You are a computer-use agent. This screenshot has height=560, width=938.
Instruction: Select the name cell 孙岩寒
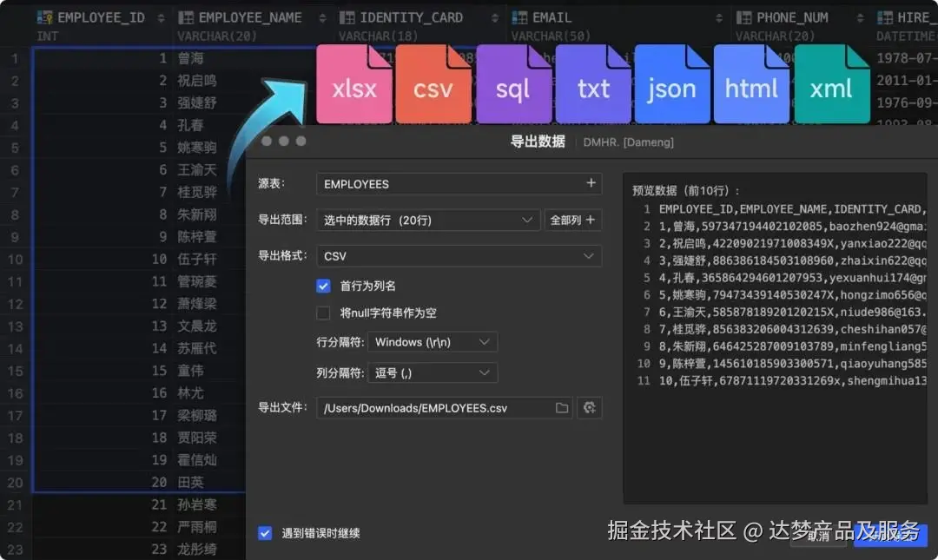[x=197, y=505]
